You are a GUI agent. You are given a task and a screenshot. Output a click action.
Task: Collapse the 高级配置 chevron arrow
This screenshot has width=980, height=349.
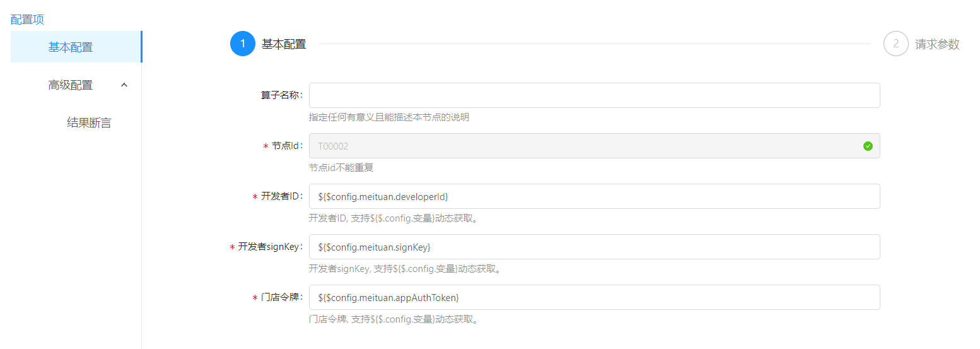click(124, 85)
